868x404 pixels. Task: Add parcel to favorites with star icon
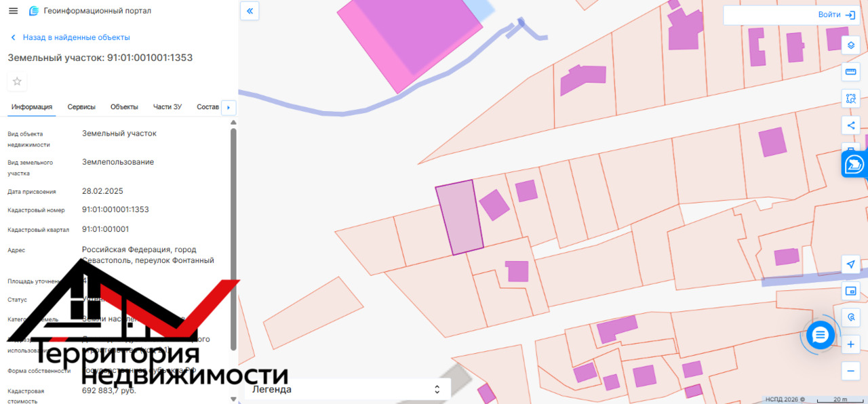tap(17, 81)
